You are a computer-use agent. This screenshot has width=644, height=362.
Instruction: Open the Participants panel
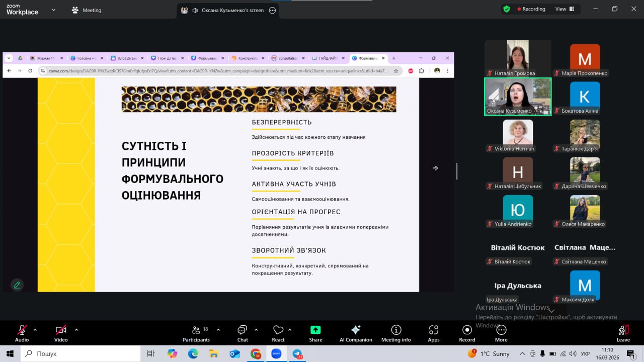pos(196,333)
